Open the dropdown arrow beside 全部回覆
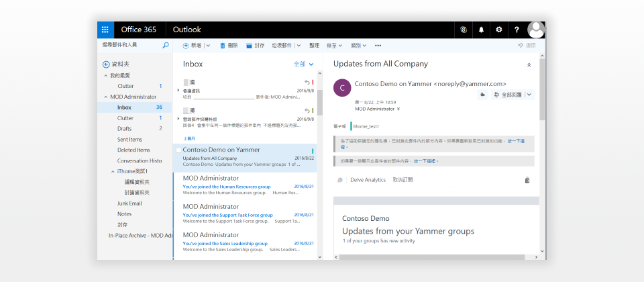Screen dimensions: 644x282 click(529, 95)
